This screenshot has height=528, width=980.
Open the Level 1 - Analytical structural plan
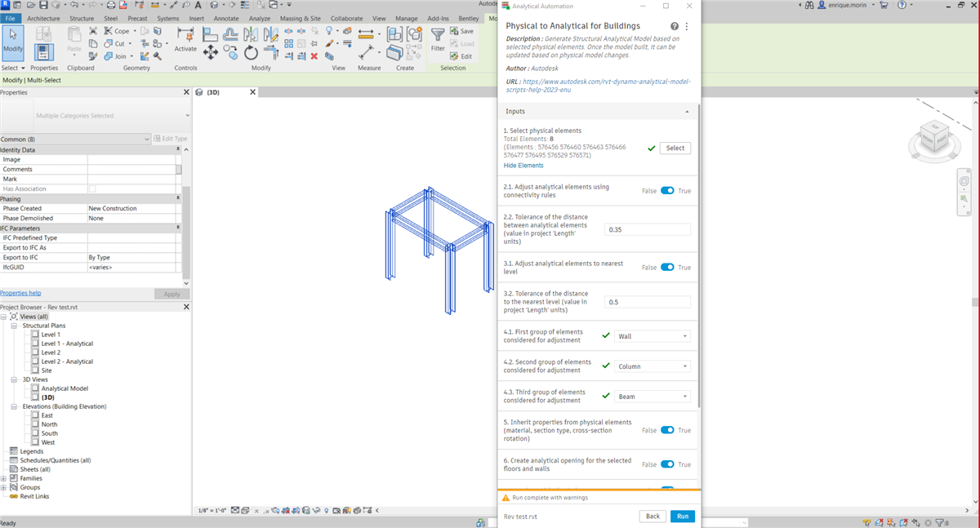(67, 344)
